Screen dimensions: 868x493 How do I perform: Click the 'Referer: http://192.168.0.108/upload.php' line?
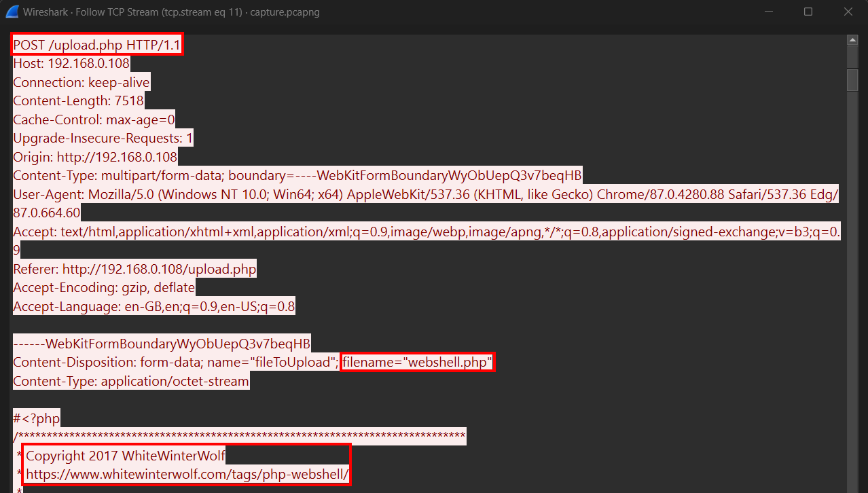click(134, 270)
